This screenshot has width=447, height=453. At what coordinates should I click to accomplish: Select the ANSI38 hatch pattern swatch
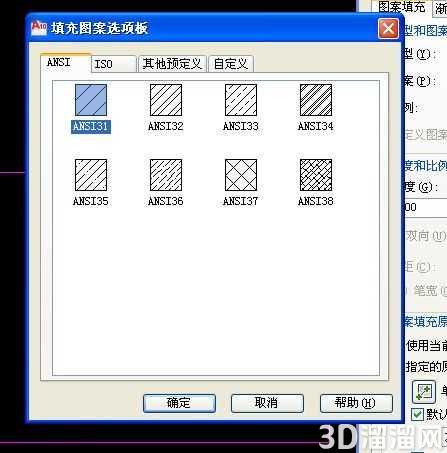tap(316, 175)
